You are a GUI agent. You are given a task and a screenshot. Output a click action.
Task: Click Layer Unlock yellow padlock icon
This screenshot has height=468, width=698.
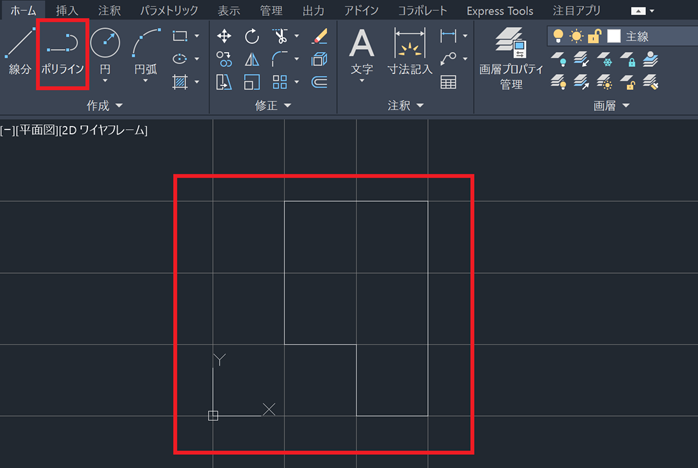[627, 82]
